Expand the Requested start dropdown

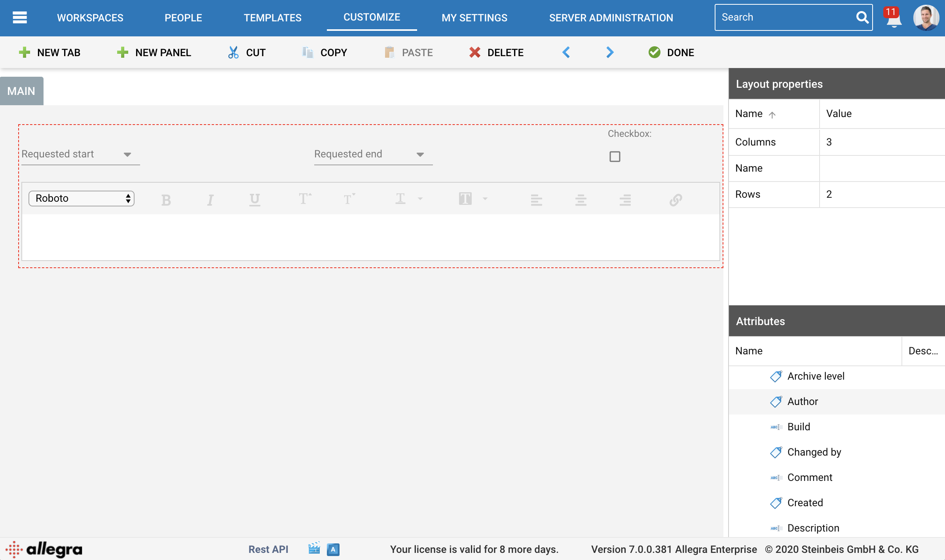pyautogui.click(x=127, y=155)
